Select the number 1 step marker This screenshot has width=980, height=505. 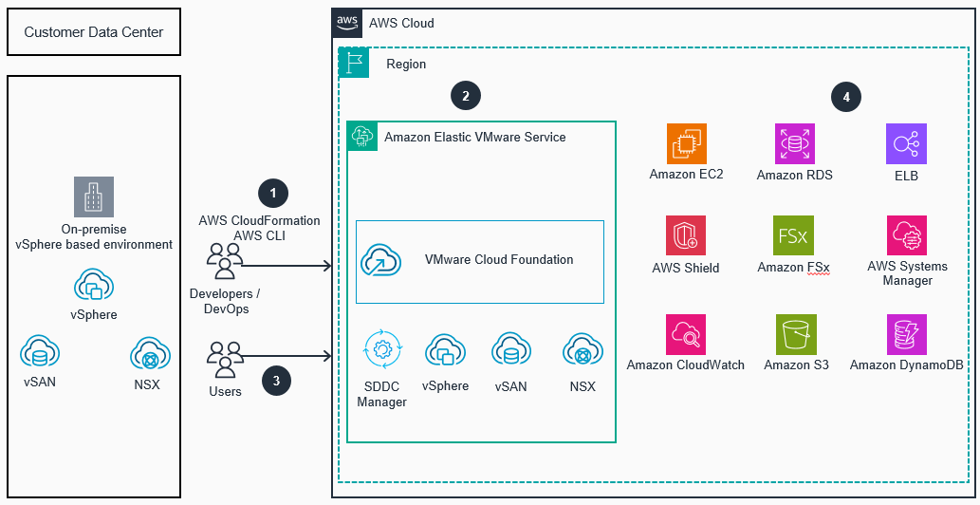(273, 194)
